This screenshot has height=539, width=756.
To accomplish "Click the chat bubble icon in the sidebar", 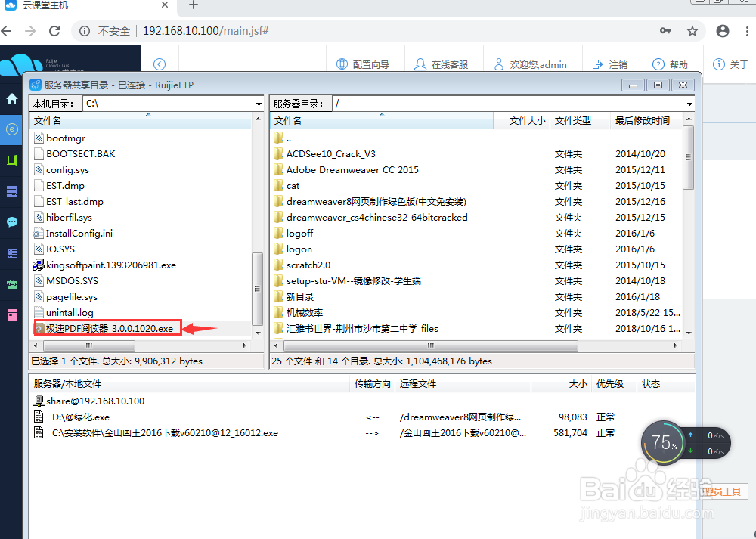I will pyautogui.click(x=11, y=221).
